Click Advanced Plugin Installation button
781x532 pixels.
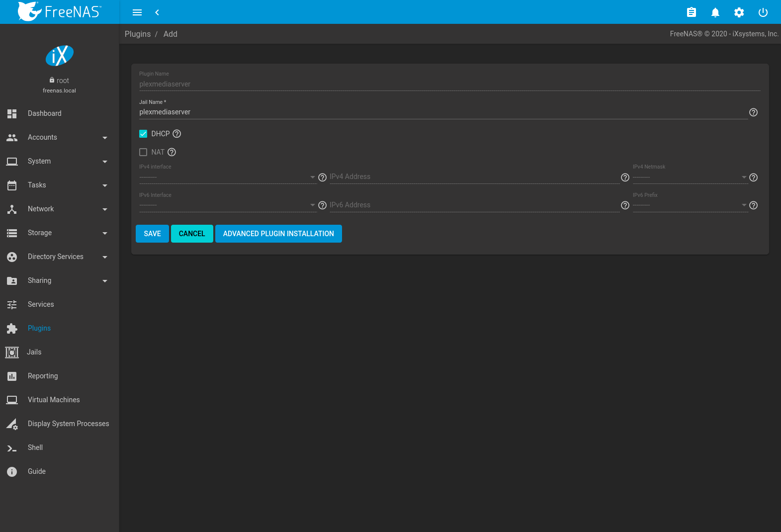(278, 234)
